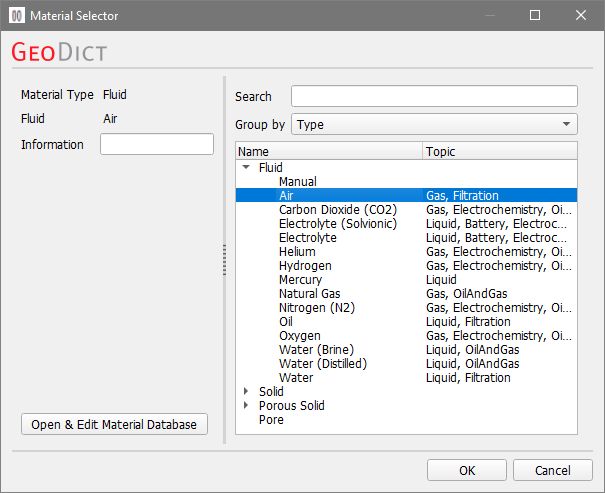605x493 pixels.
Task: Select the Water (Brine) entry
Action: [316, 349]
